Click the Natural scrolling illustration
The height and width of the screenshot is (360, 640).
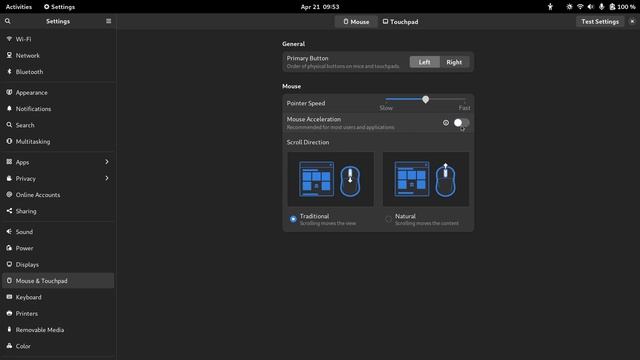tap(426, 179)
